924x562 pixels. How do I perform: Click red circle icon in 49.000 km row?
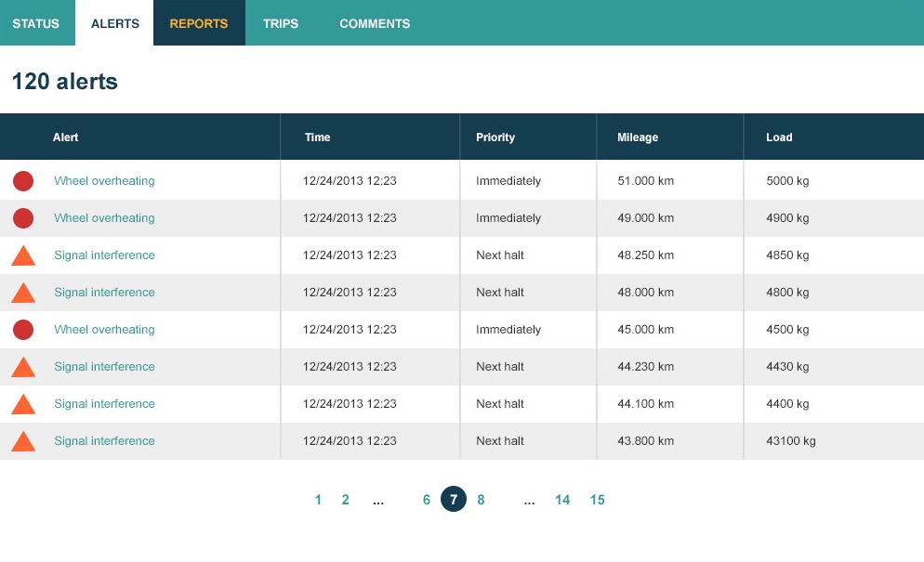[x=23, y=218]
